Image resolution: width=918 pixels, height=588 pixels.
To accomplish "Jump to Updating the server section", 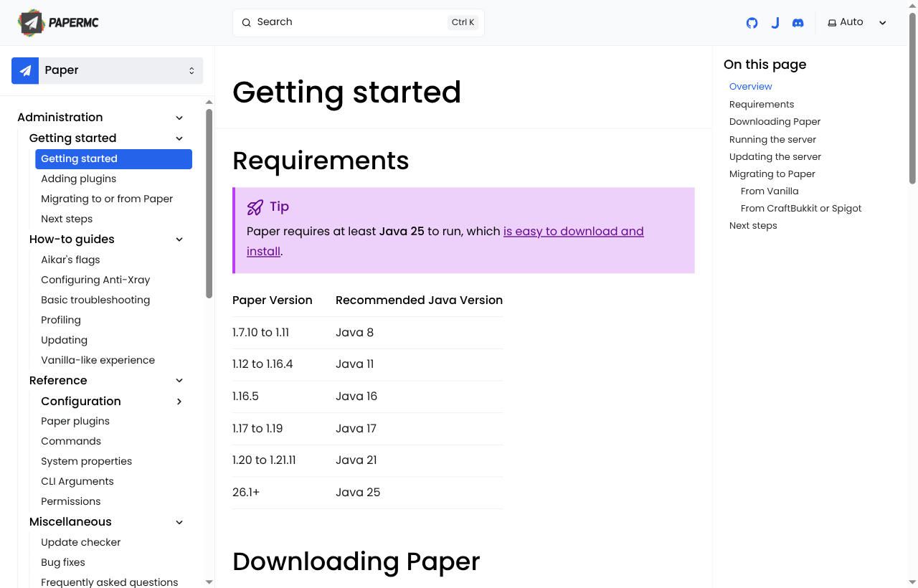I will [x=775, y=157].
